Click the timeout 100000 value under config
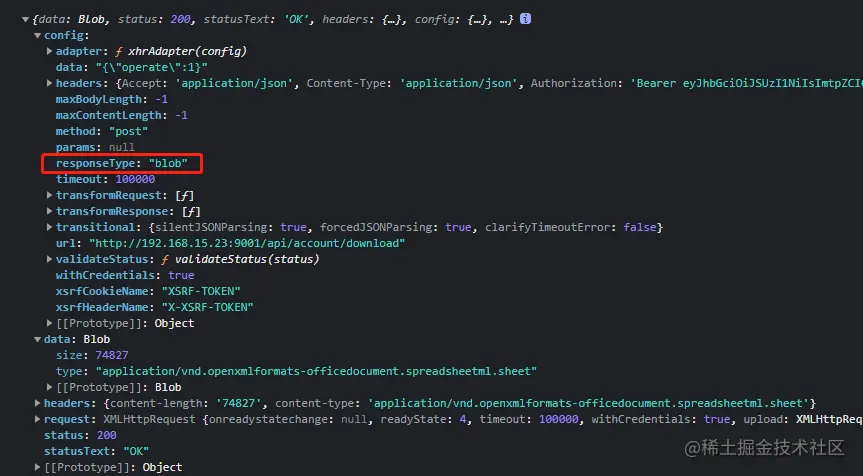The image size is (863, 476). click(x=135, y=179)
